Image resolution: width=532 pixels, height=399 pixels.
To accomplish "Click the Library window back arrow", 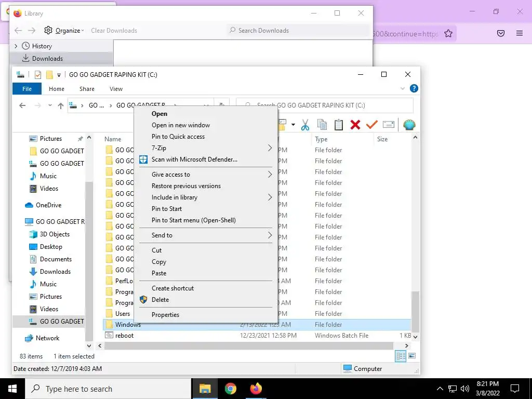I will click(x=18, y=31).
